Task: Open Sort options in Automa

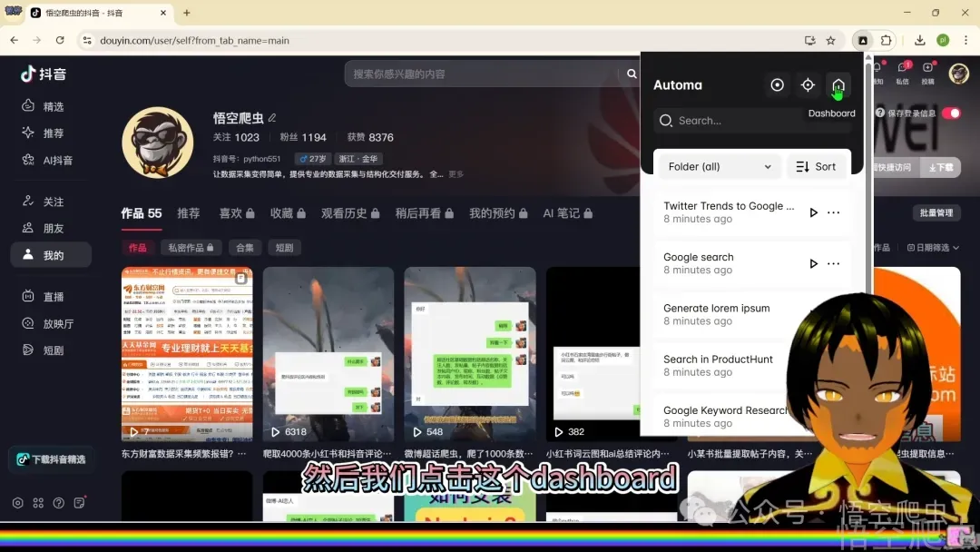Action: click(x=816, y=166)
